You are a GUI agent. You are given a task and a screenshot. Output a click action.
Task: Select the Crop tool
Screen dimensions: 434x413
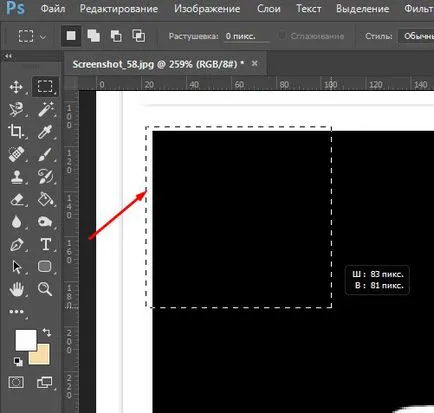click(16, 131)
